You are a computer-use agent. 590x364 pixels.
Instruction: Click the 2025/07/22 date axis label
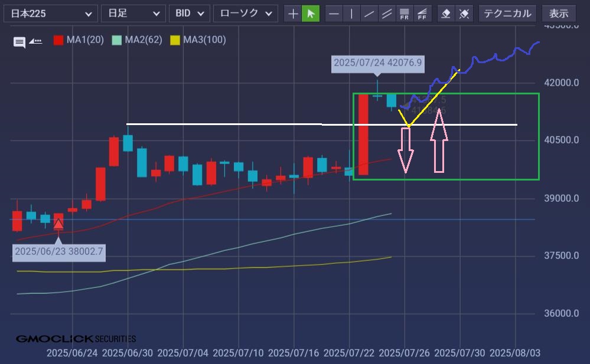[349, 353]
